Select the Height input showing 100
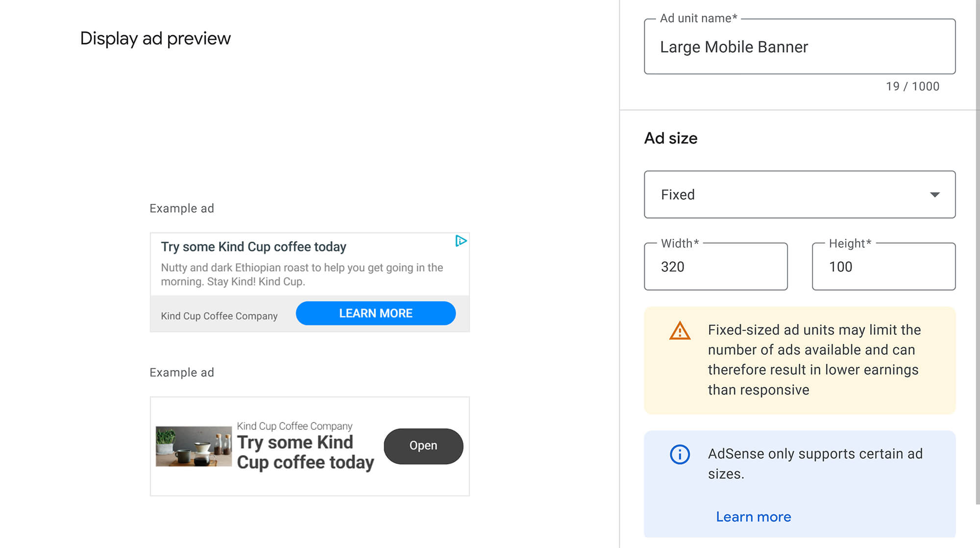 883,267
